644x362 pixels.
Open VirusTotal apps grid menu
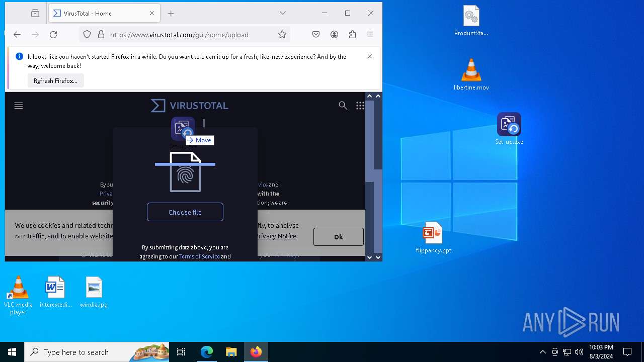tap(360, 106)
